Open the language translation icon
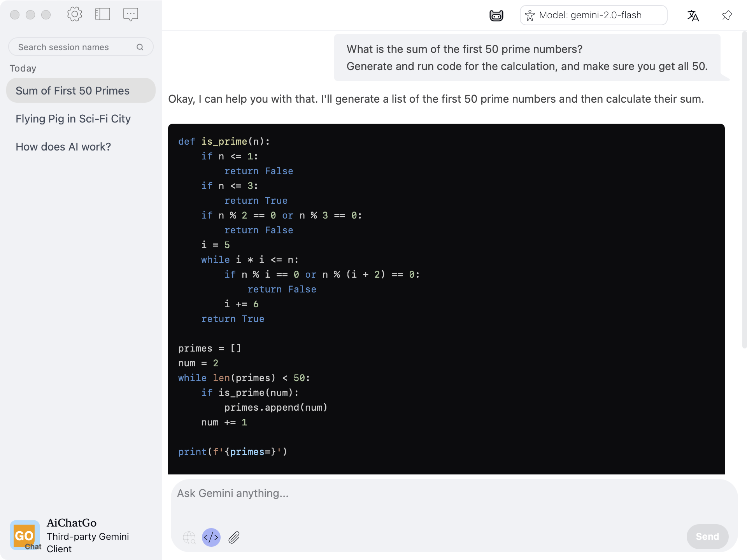 [693, 16]
